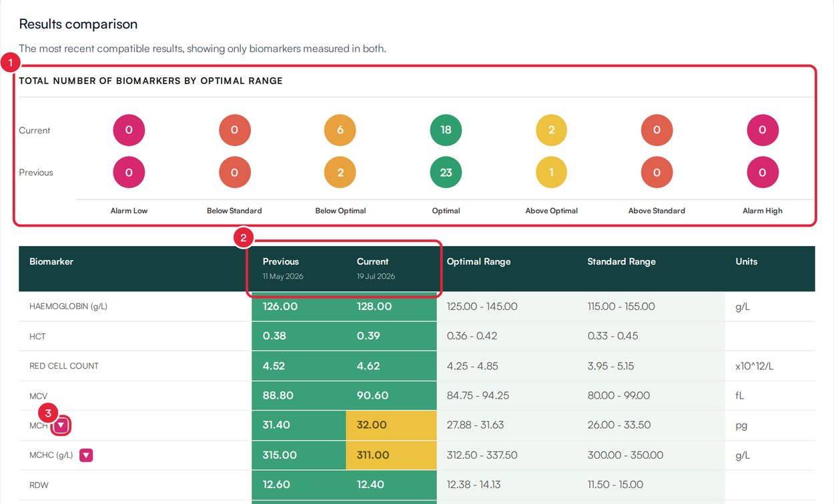
Task: Click Previous Below Standard count circle
Action: 234,172
